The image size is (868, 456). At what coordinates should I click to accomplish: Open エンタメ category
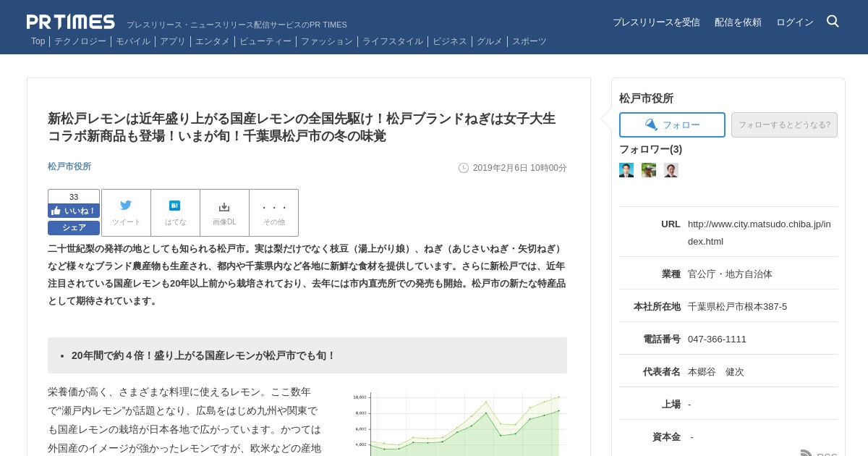pos(213,41)
